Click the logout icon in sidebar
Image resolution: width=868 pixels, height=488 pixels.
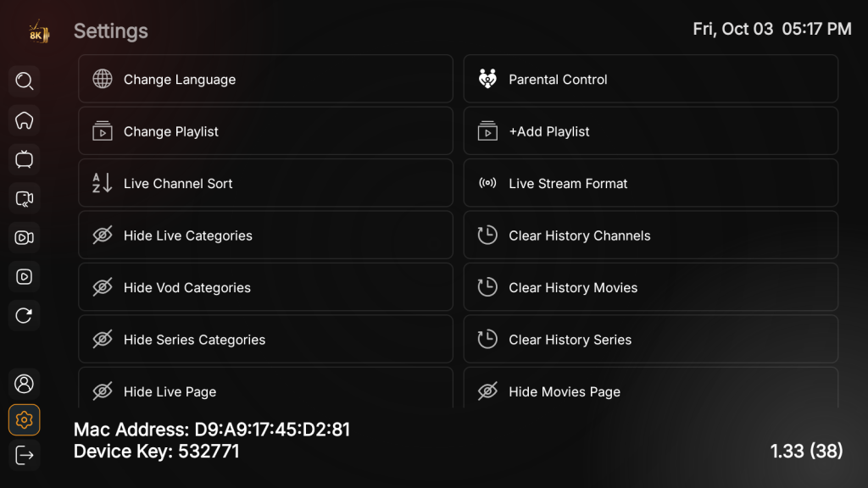(x=25, y=455)
